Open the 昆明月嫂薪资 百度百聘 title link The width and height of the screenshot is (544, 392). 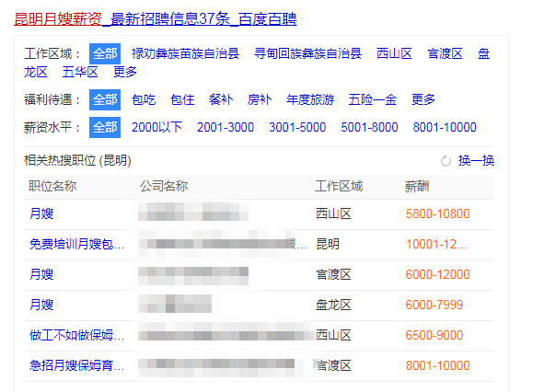pos(156,18)
